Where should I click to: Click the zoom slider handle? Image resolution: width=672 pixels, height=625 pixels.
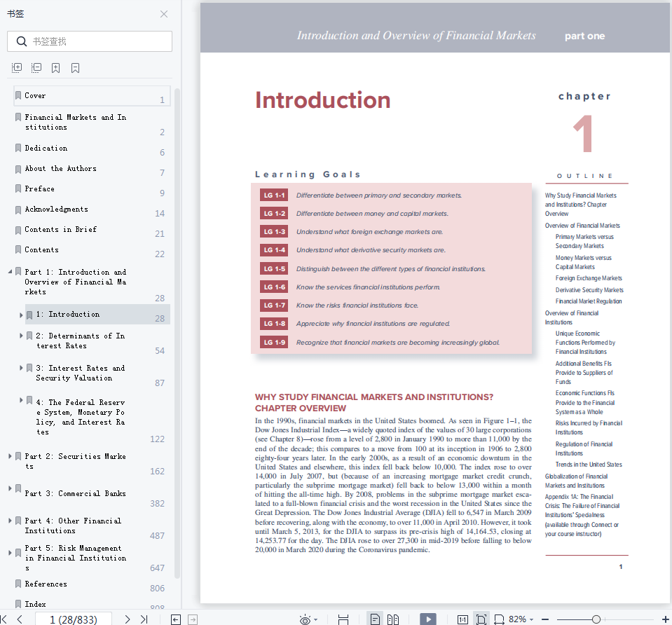[x=596, y=619]
